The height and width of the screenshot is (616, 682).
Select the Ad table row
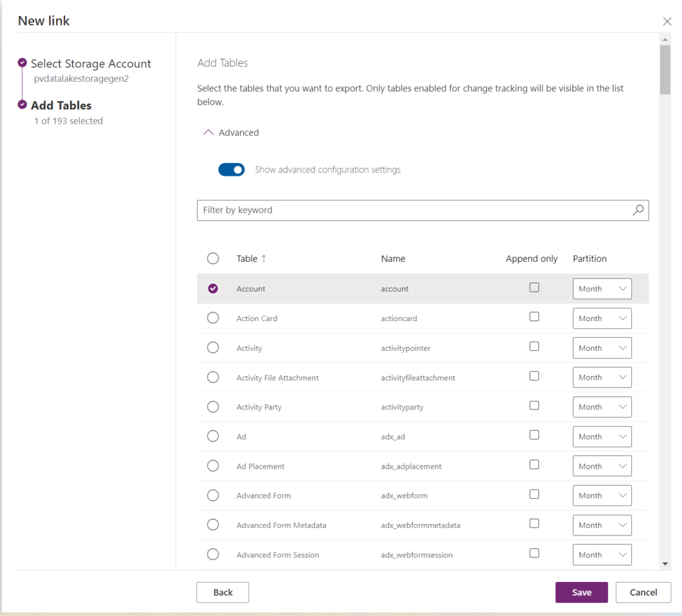212,436
